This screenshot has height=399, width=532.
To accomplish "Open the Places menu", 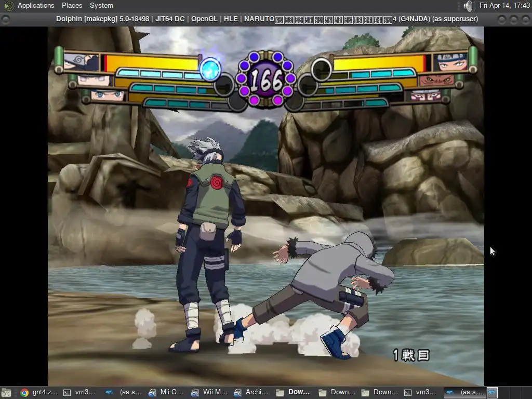I will pyautogui.click(x=72, y=5).
